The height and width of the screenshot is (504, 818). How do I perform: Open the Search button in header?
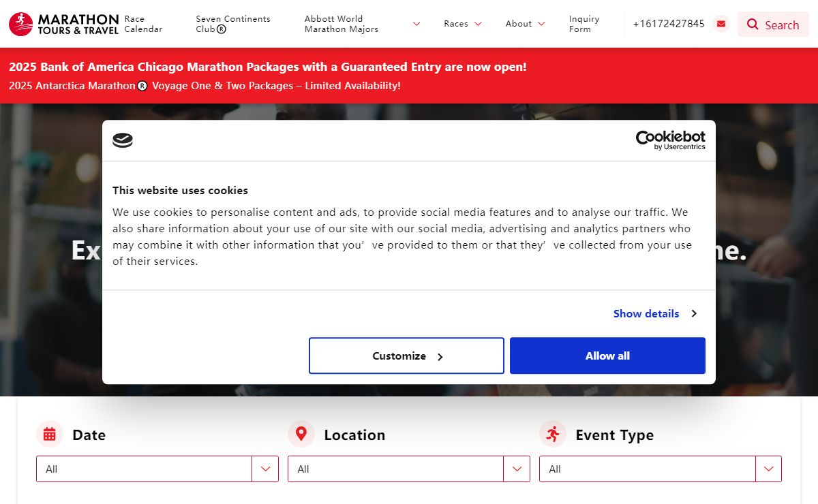(x=773, y=25)
